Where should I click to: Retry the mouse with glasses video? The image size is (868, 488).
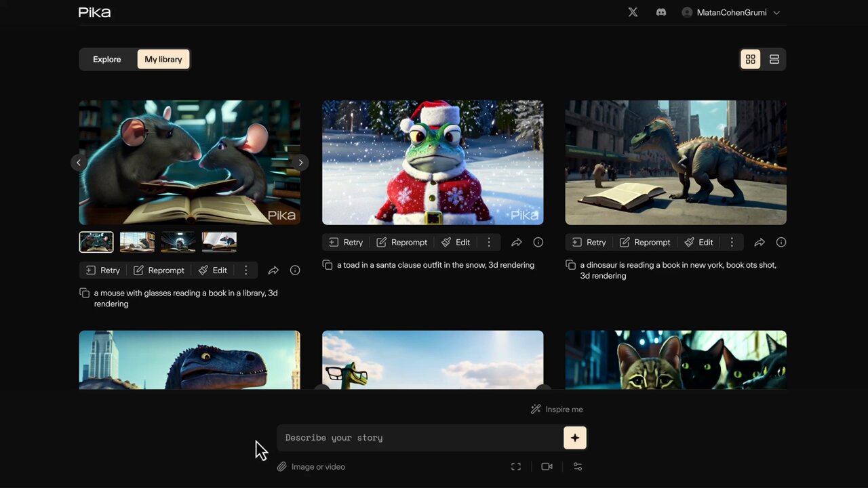tap(102, 270)
